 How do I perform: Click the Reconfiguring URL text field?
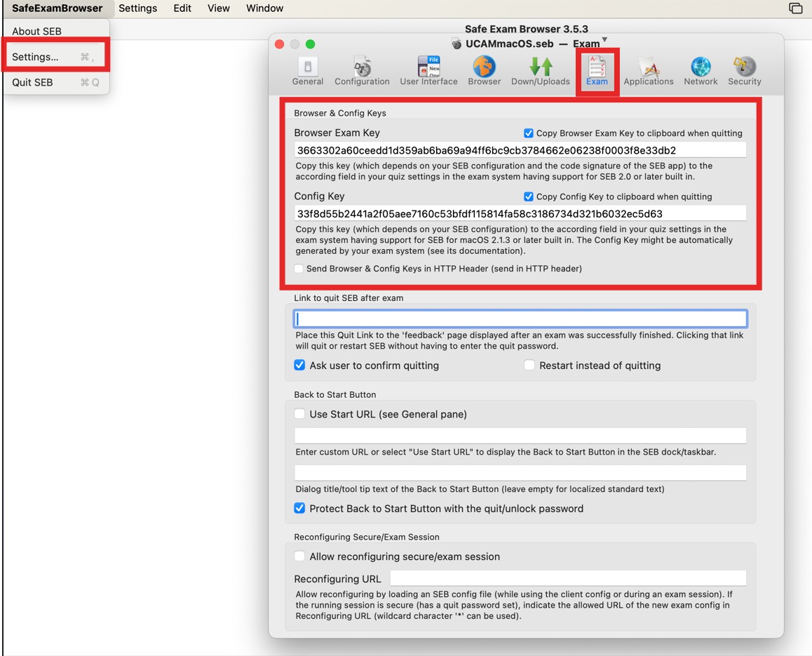(x=567, y=579)
